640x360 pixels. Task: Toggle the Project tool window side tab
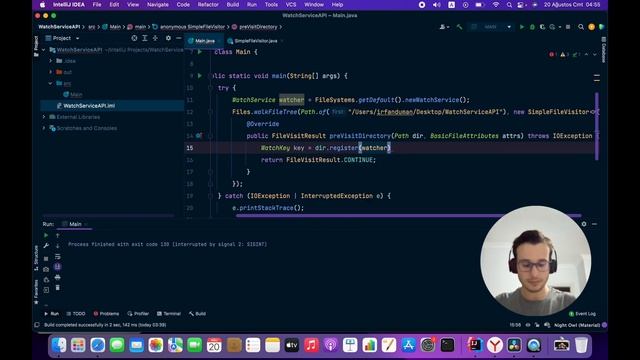point(36,46)
